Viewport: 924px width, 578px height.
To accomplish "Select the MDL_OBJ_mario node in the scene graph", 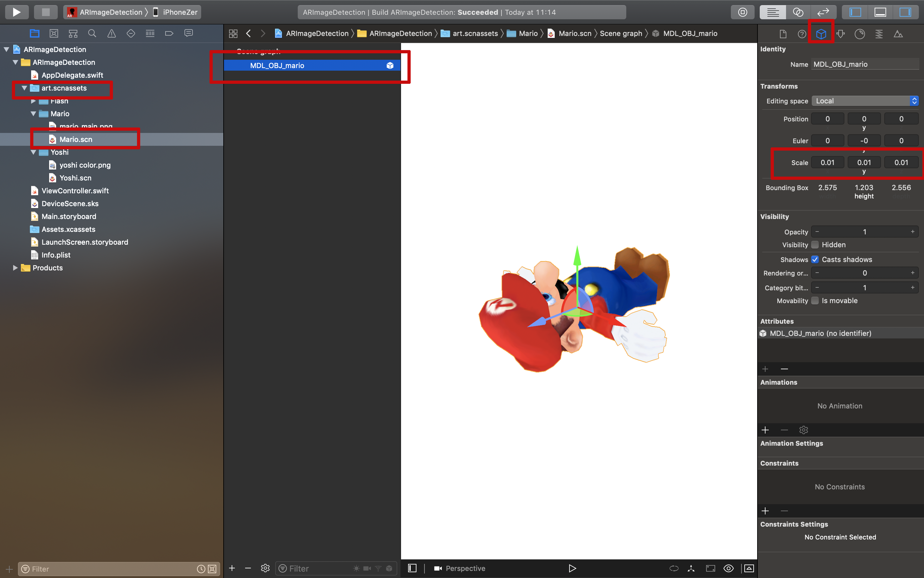I will point(312,66).
